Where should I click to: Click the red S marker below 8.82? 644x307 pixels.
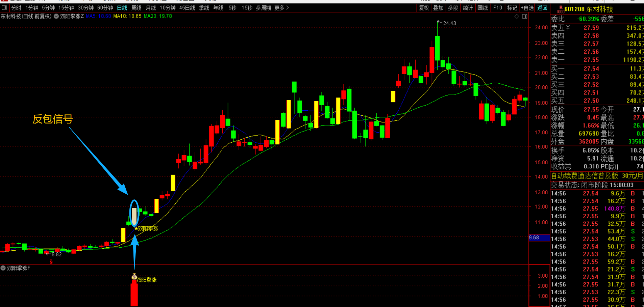click(51, 262)
